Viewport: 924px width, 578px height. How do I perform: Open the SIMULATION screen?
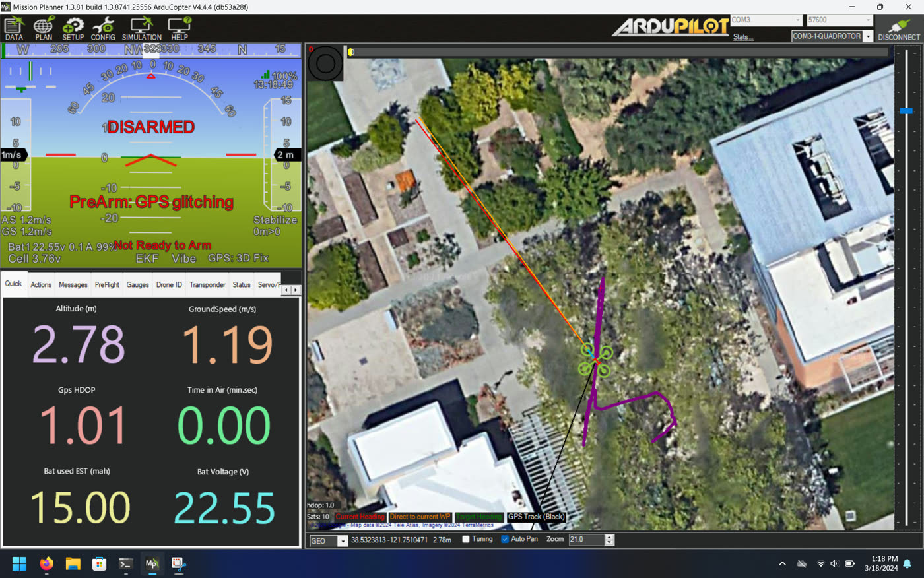[141, 29]
